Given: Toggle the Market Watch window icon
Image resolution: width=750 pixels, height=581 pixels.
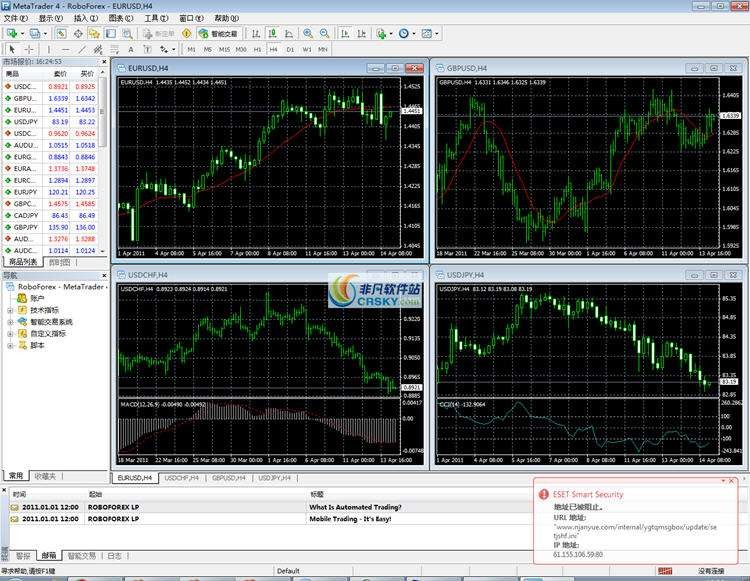Looking at the screenshot, I should 61,33.
